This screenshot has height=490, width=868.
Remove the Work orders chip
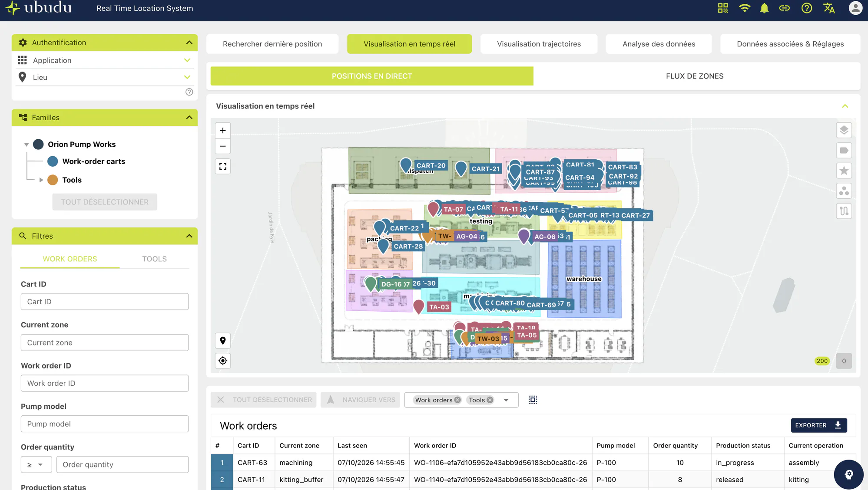point(457,400)
